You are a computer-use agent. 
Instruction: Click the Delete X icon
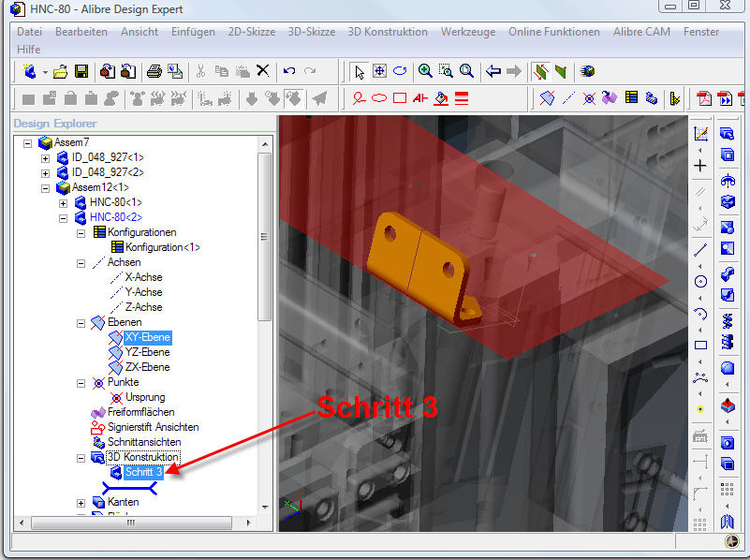pyautogui.click(x=262, y=71)
